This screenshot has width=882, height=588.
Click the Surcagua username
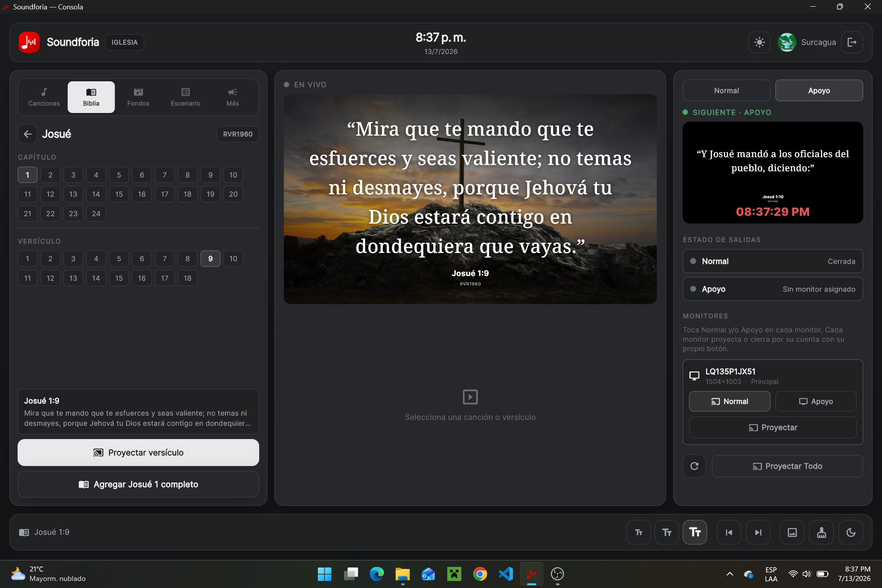tap(819, 42)
